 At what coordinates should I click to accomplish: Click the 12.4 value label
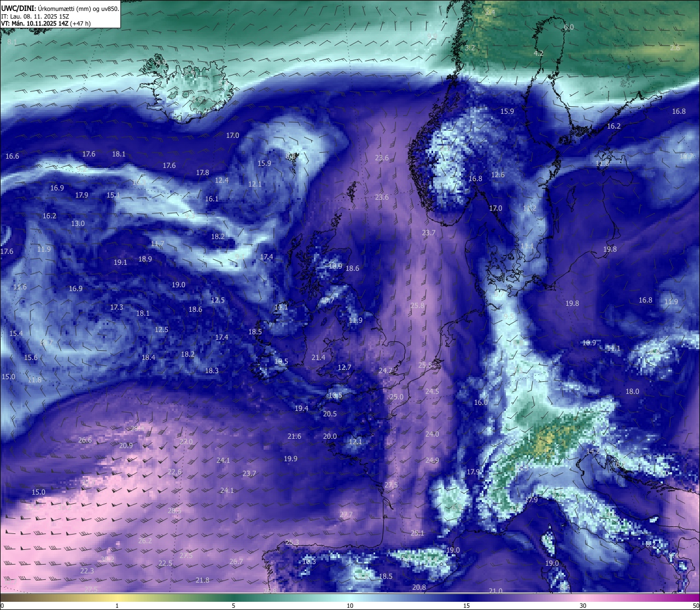click(221, 180)
